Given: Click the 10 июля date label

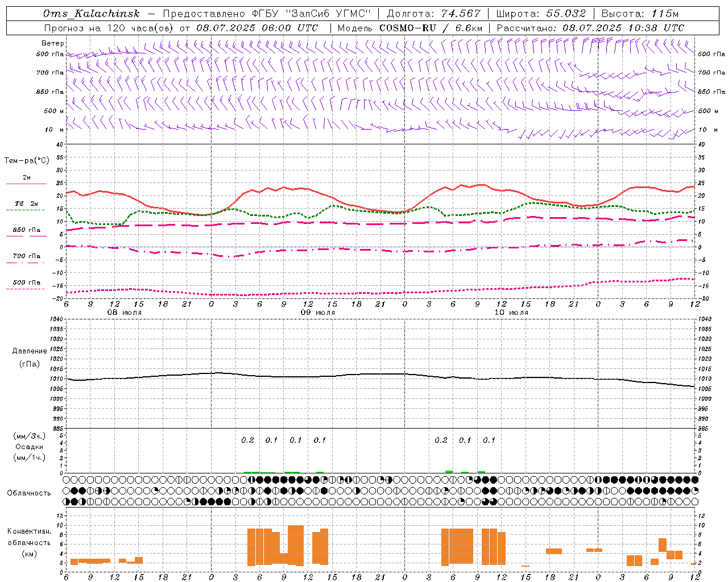Looking at the screenshot, I should pyautogui.click(x=511, y=313).
